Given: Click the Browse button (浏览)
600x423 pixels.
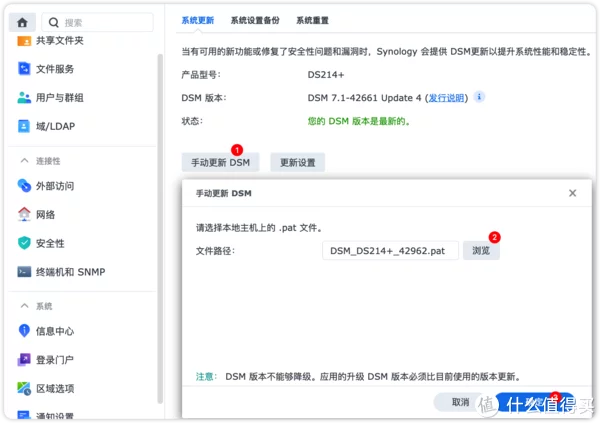Looking at the screenshot, I should click(x=481, y=251).
